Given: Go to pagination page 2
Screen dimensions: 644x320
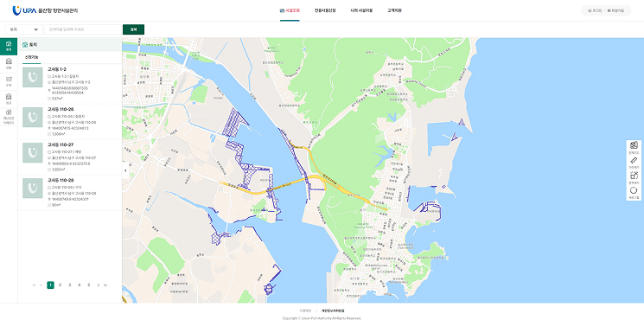Looking at the screenshot, I should 60,285.
